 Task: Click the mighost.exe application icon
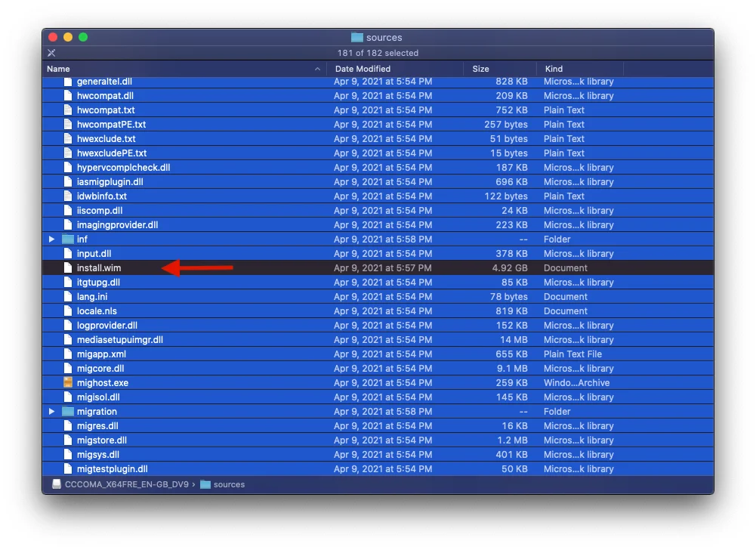(x=68, y=383)
